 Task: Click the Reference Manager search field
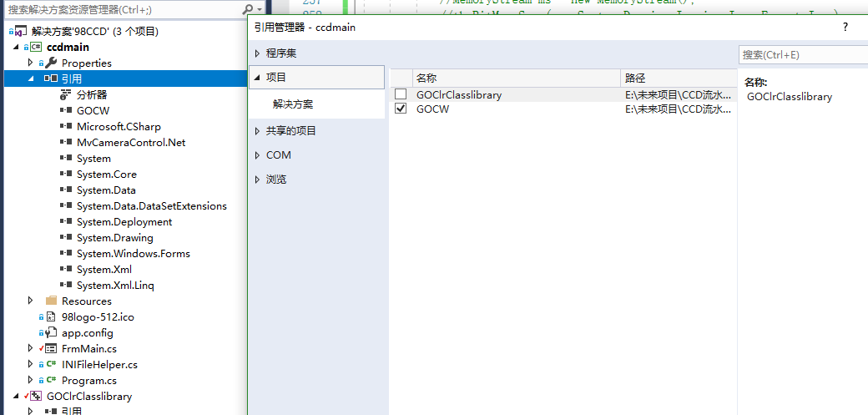pos(803,55)
